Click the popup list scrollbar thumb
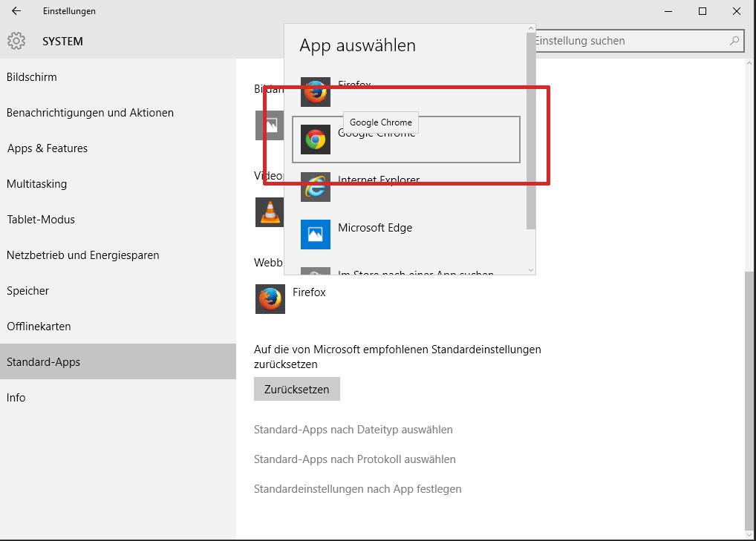This screenshot has height=541, width=756. click(x=531, y=131)
